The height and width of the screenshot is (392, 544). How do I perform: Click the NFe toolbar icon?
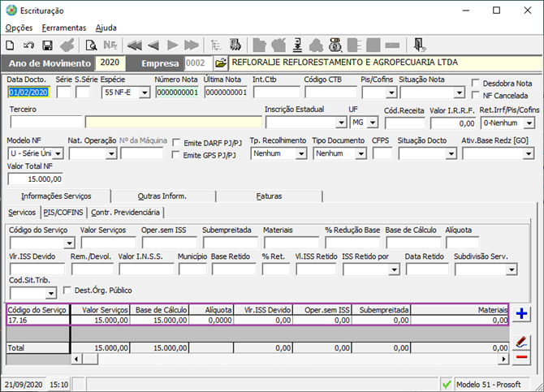[x=110, y=45]
